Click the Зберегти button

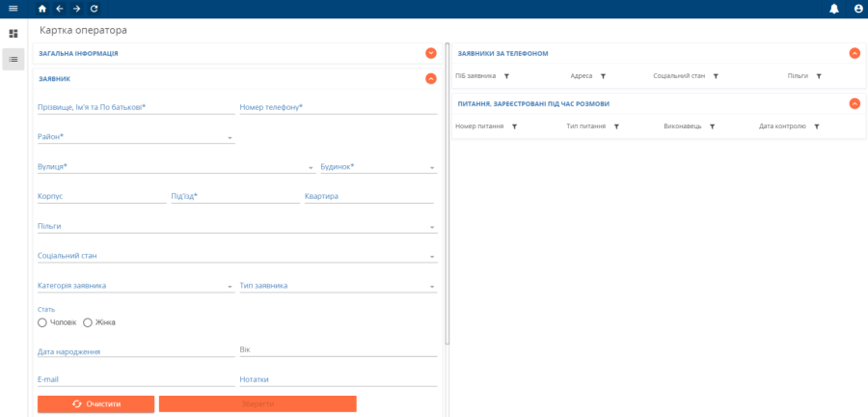coord(258,404)
